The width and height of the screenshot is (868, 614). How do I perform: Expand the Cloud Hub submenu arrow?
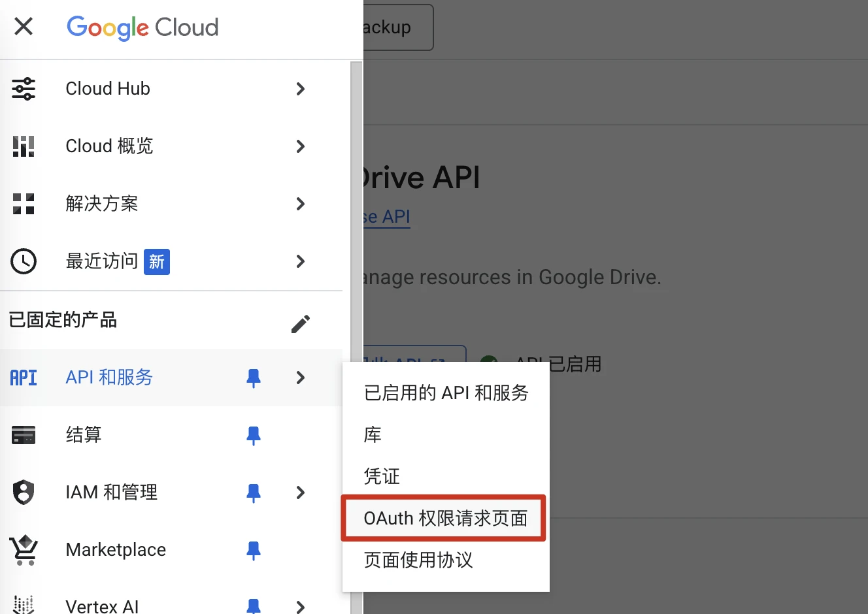pos(301,89)
